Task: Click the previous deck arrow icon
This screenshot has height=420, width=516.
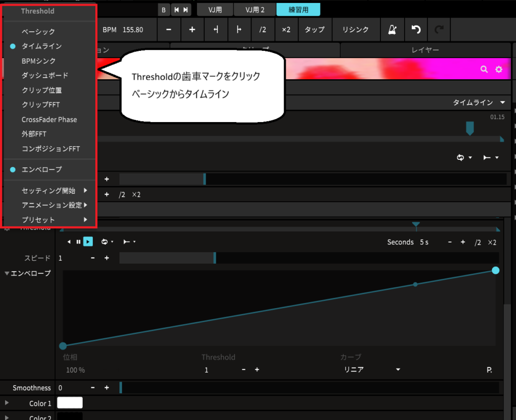Action: click(177, 10)
